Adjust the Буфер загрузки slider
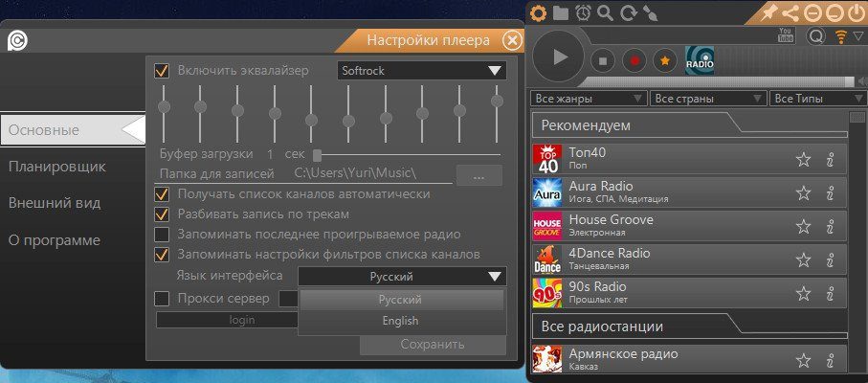The height and width of the screenshot is (383, 868). 407,154
